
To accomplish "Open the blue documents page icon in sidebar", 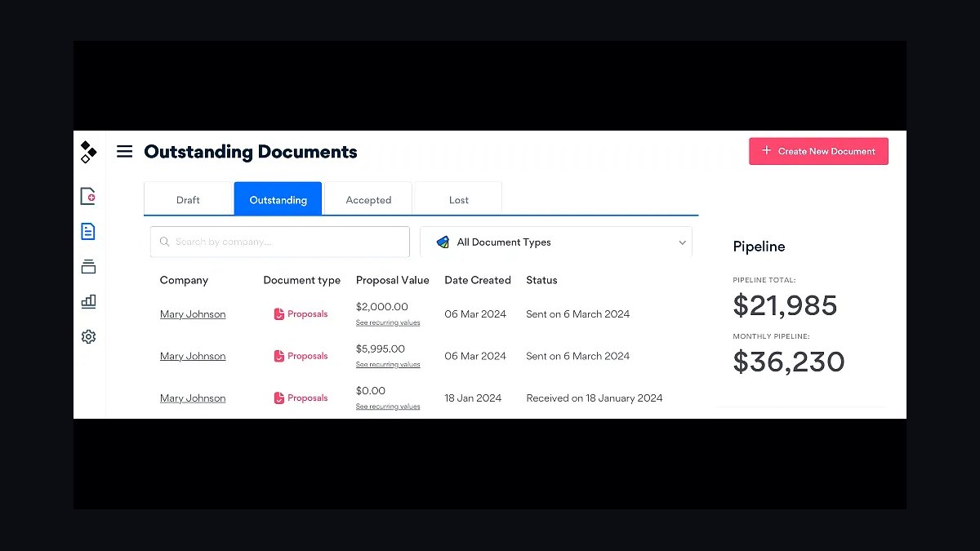I will pyautogui.click(x=88, y=231).
